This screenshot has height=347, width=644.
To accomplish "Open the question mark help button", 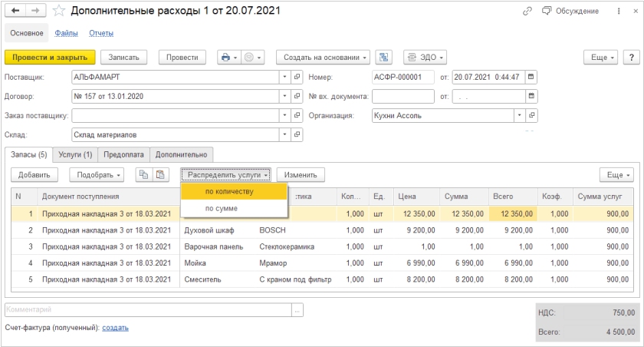I will (632, 58).
